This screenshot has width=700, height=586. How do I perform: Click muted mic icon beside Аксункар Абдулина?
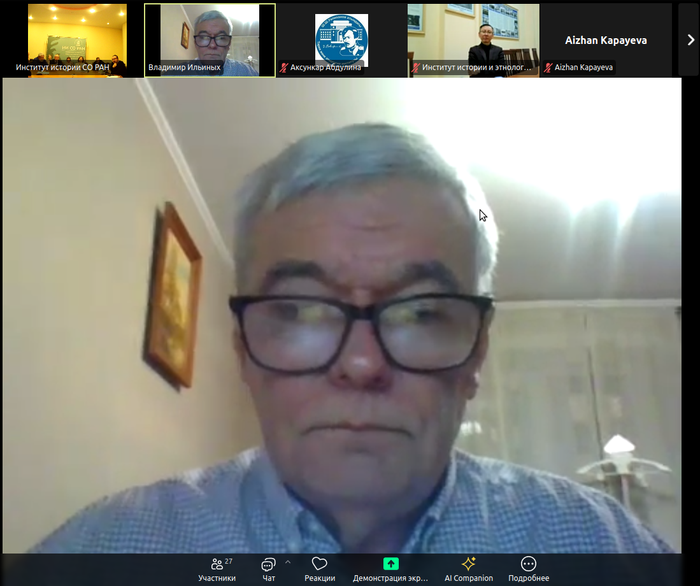[x=283, y=68]
